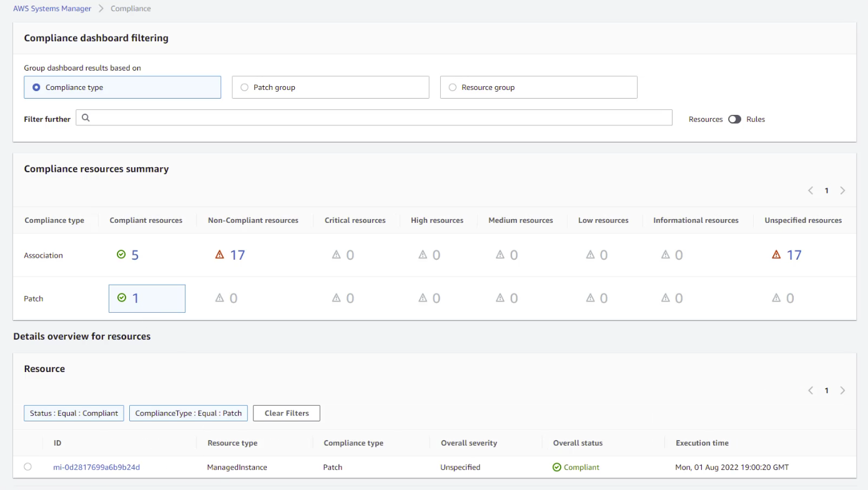Select the radio for instance mi-0d2817699a6b9b24d

click(x=27, y=466)
